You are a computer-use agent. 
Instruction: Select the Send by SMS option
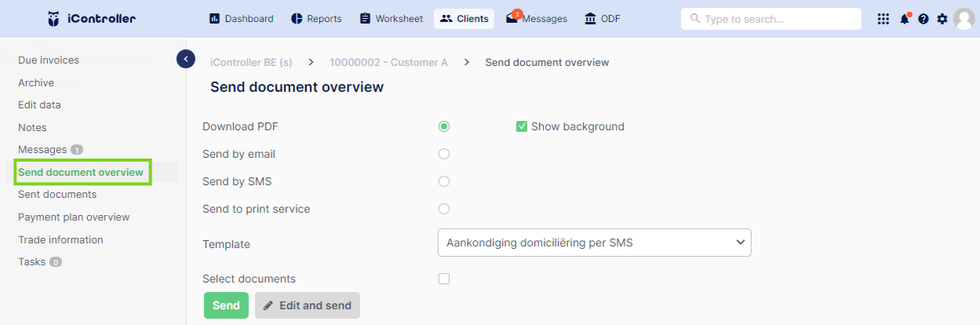[444, 181]
